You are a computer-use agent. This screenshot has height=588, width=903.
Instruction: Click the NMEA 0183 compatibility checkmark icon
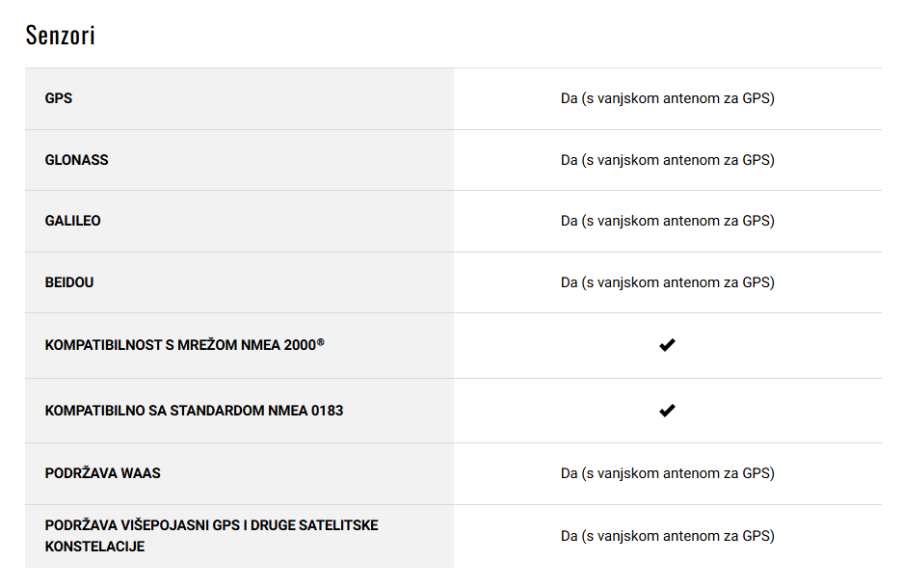[x=667, y=411]
